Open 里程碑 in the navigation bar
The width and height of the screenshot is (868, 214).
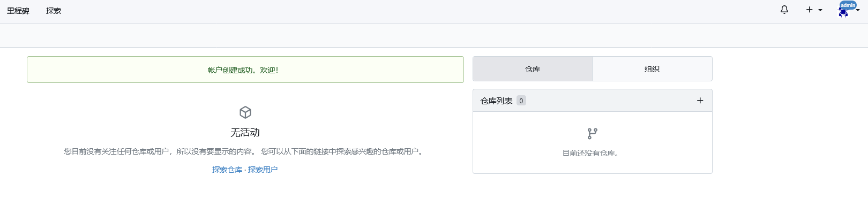point(18,11)
